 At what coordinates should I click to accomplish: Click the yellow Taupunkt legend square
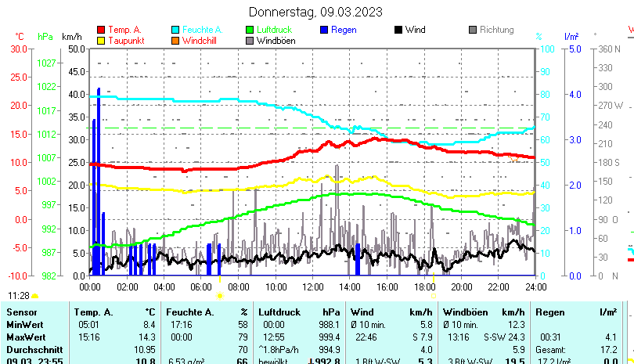(101, 40)
